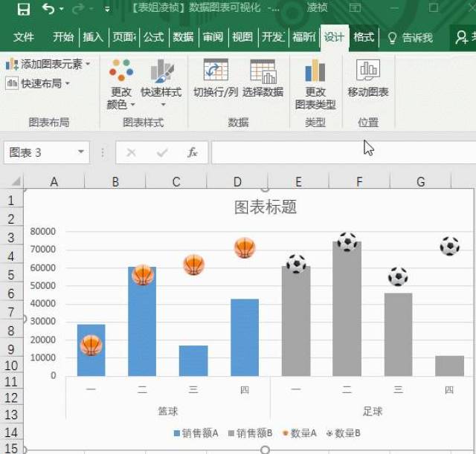Click the fx Insert Function icon
476x454 pixels.
(193, 152)
